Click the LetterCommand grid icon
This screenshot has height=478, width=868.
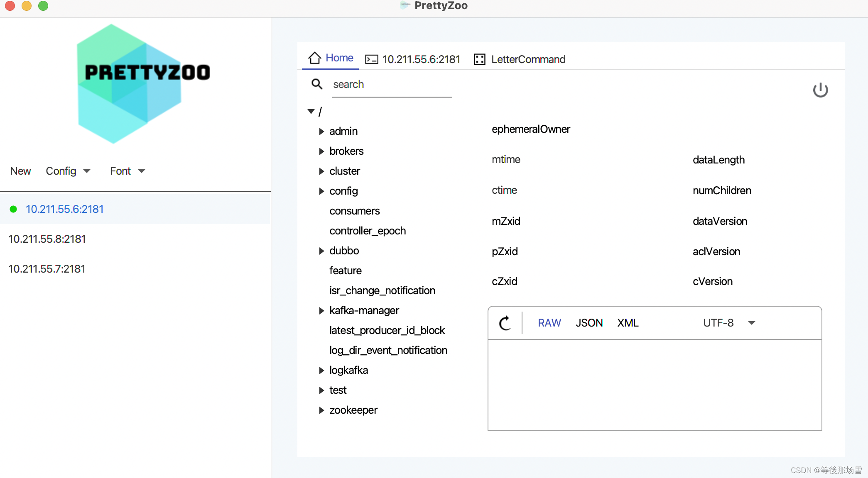point(480,59)
